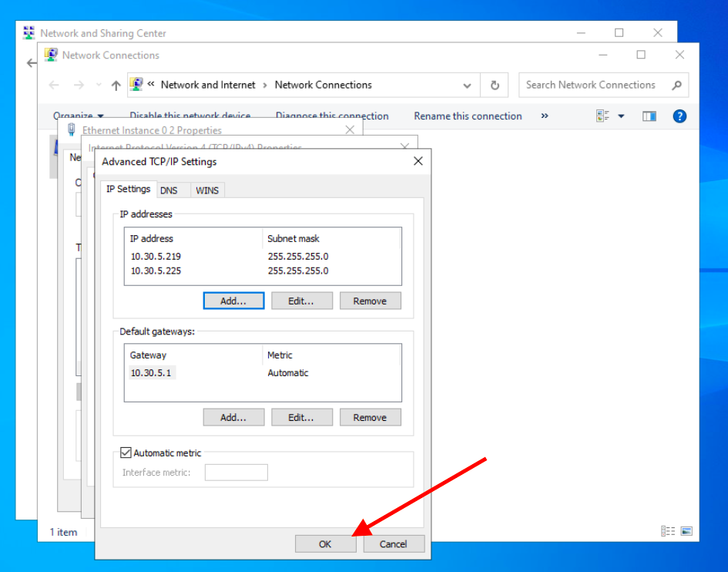
Task: Click Network and Internet breadcrumb
Action: tap(208, 85)
